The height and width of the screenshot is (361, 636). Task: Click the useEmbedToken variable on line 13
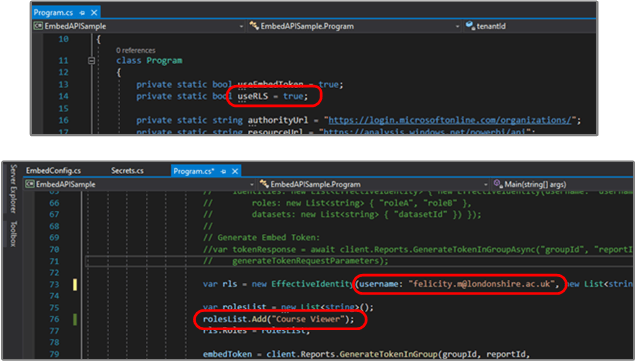tap(270, 84)
